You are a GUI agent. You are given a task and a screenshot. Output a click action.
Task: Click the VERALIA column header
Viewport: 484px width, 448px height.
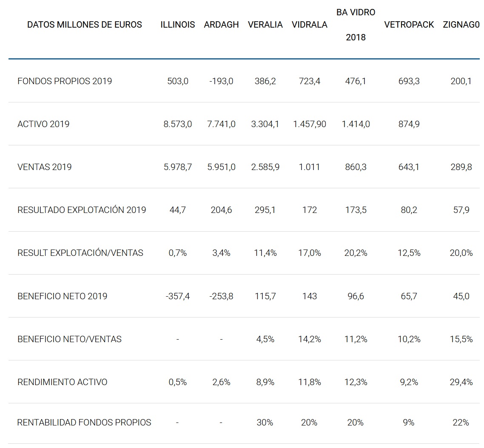coord(265,25)
